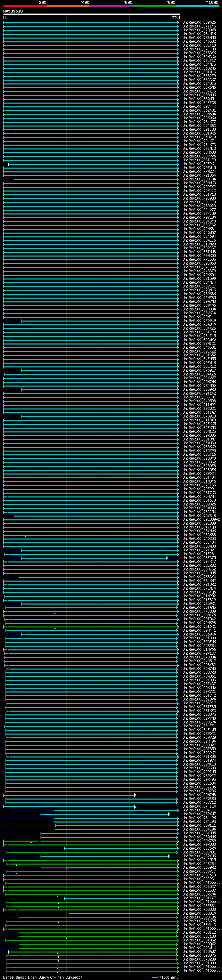The height and width of the screenshot is (980, 222).
Task: Select label UniRef100_A5H2L0
Action: tap(199, 137)
